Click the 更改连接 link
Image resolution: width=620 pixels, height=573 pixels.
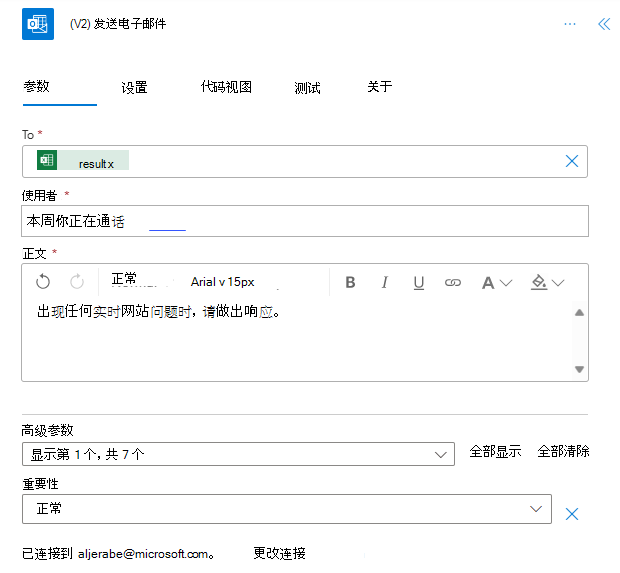(279, 553)
